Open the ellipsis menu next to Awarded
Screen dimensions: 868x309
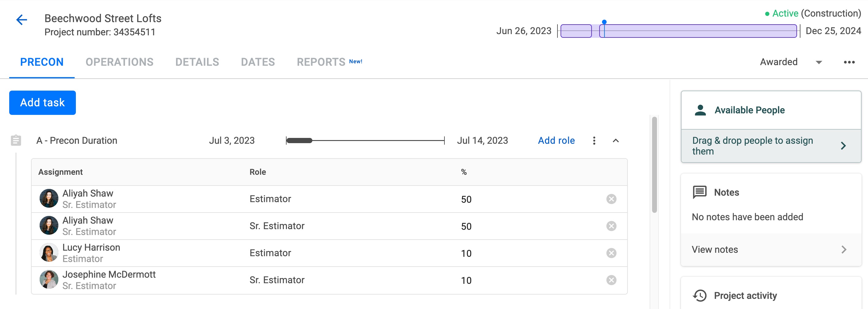pyautogui.click(x=850, y=62)
